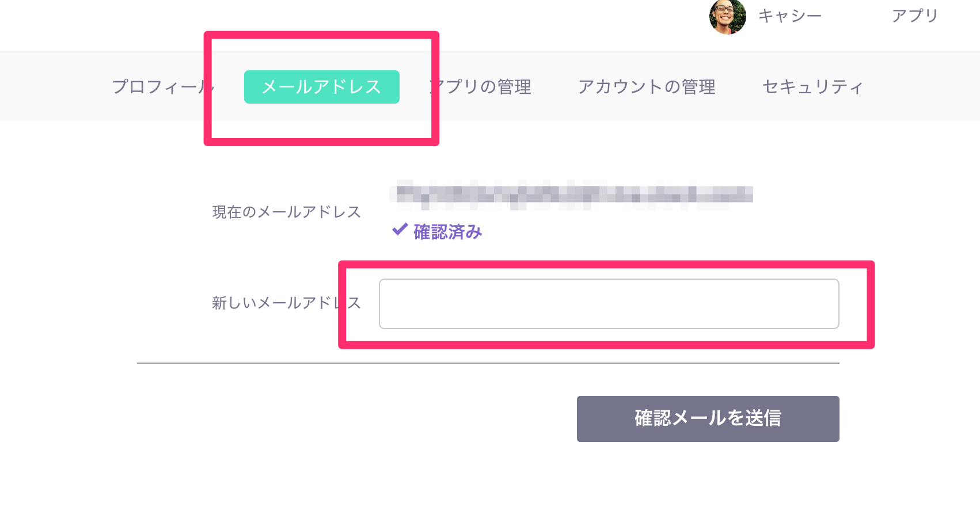Select the プロフィール tab
Screen dimensions: 980x526
pos(164,86)
